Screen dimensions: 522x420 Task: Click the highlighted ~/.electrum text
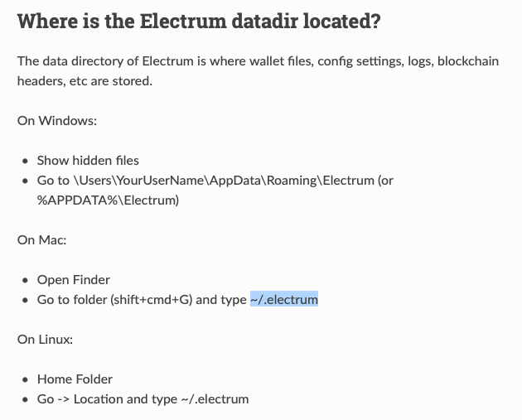(x=284, y=300)
